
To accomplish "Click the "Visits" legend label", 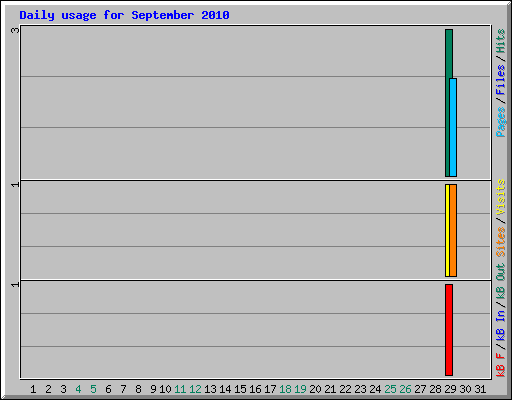I will pyautogui.click(x=500, y=197).
